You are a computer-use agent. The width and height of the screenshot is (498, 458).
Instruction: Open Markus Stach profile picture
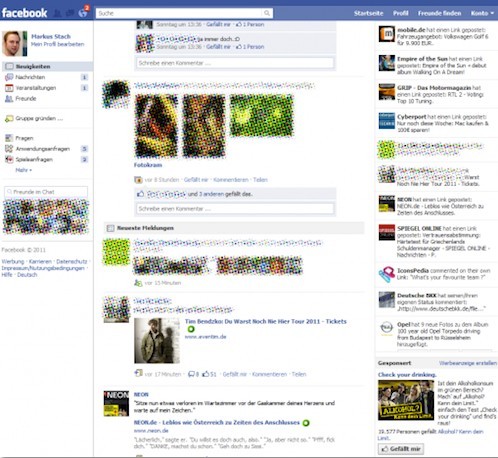tap(14, 43)
